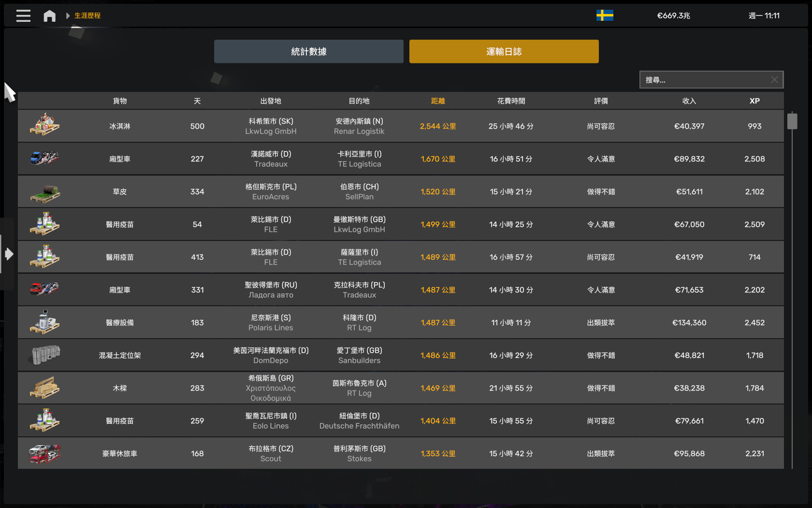Sort by the XP column header
This screenshot has height=508, width=812.
754,101
